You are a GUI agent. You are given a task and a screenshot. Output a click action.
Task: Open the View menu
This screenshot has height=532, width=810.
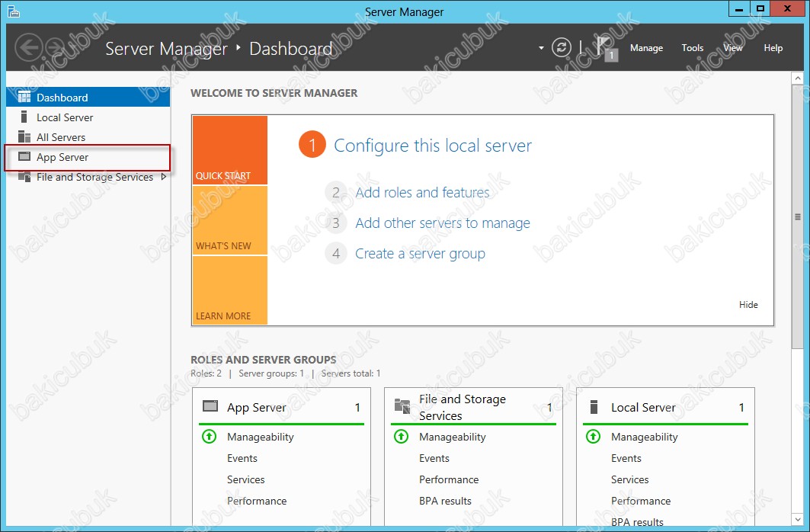click(732, 48)
